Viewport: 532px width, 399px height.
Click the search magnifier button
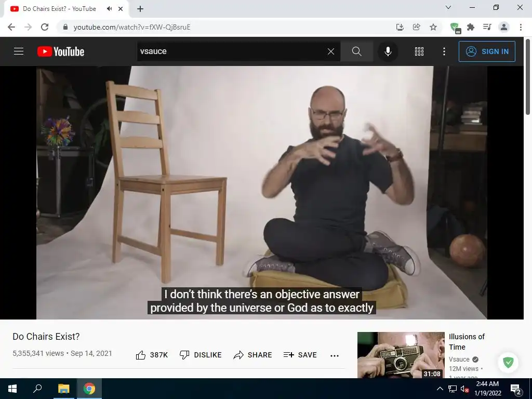point(356,51)
